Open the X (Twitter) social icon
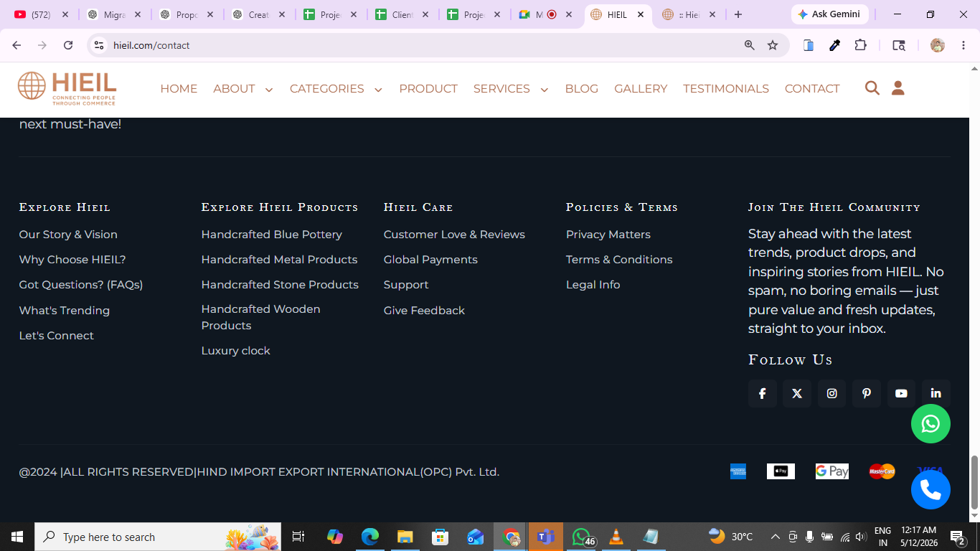 pos(797,393)
